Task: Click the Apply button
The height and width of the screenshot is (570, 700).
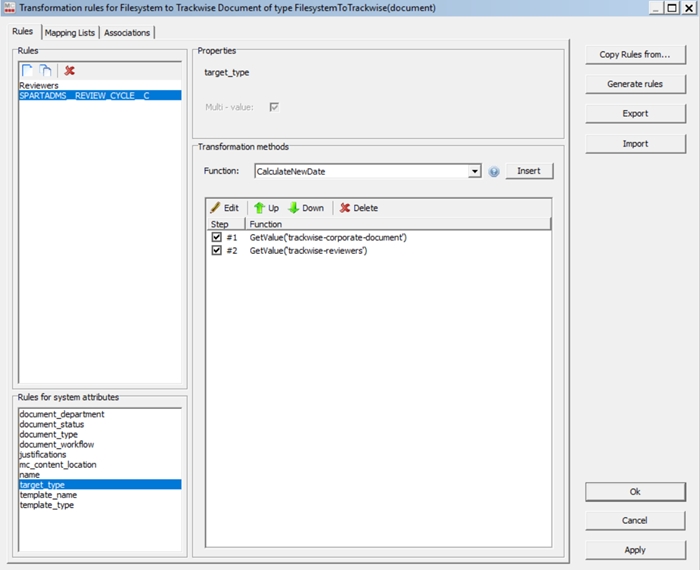Action: point(634,550)
